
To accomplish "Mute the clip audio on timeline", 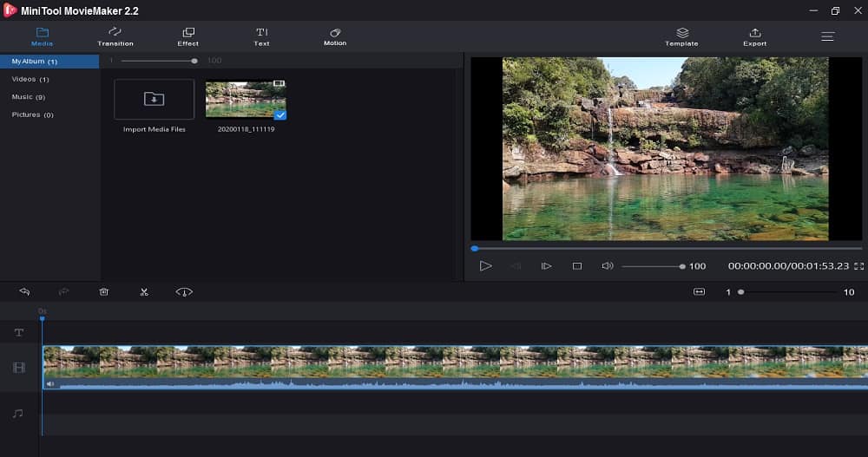I will click(x=50, y=383).
